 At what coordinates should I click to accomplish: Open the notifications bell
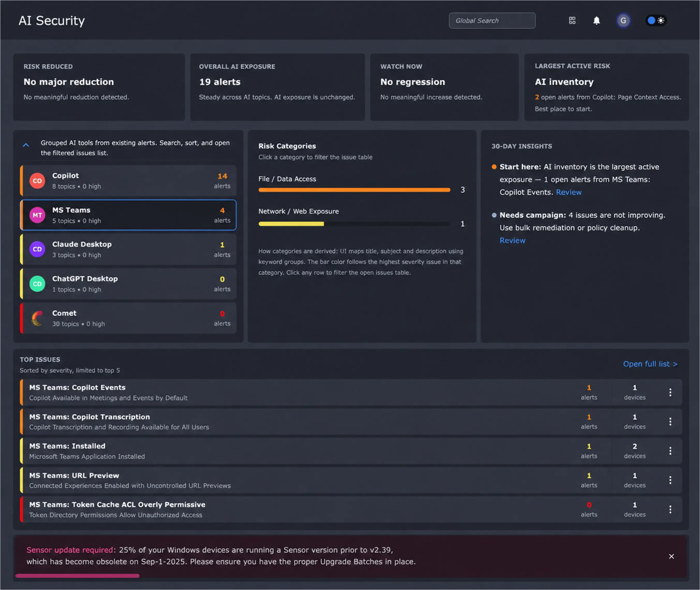pos(597,21)
